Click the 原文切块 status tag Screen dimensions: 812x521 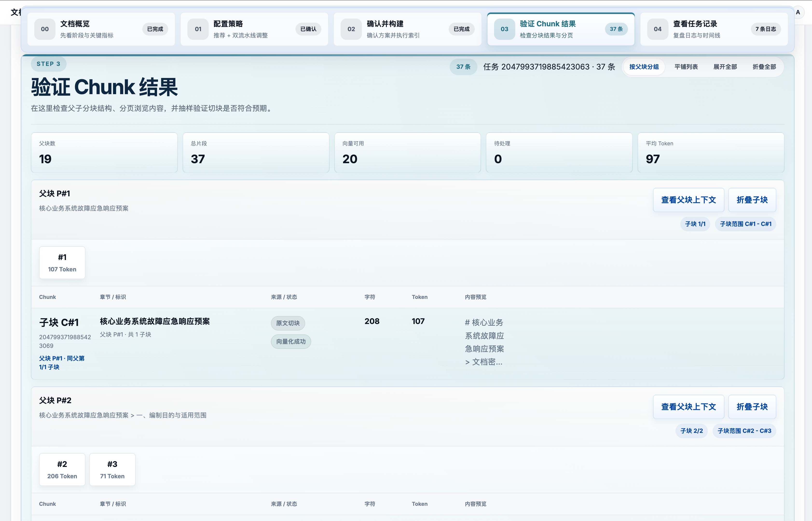point(288,323)
